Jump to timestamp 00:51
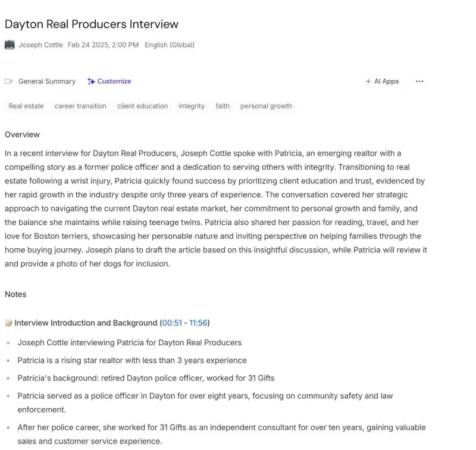 [172, 323]
